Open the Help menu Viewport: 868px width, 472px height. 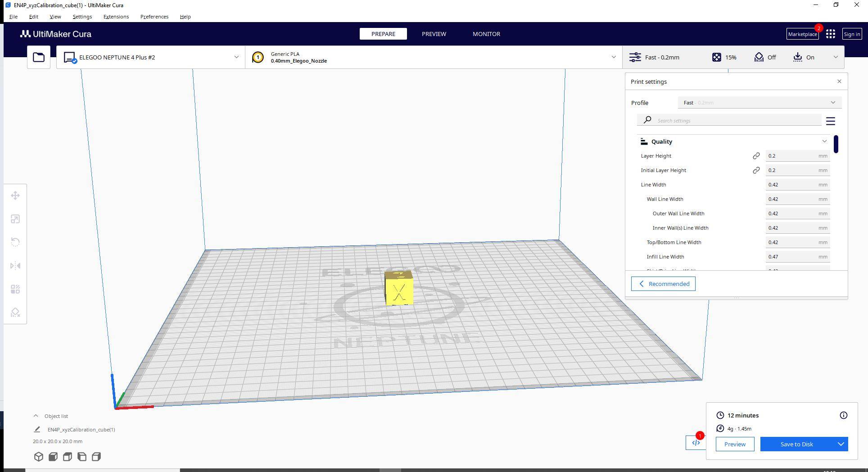[x=185, y=17]
